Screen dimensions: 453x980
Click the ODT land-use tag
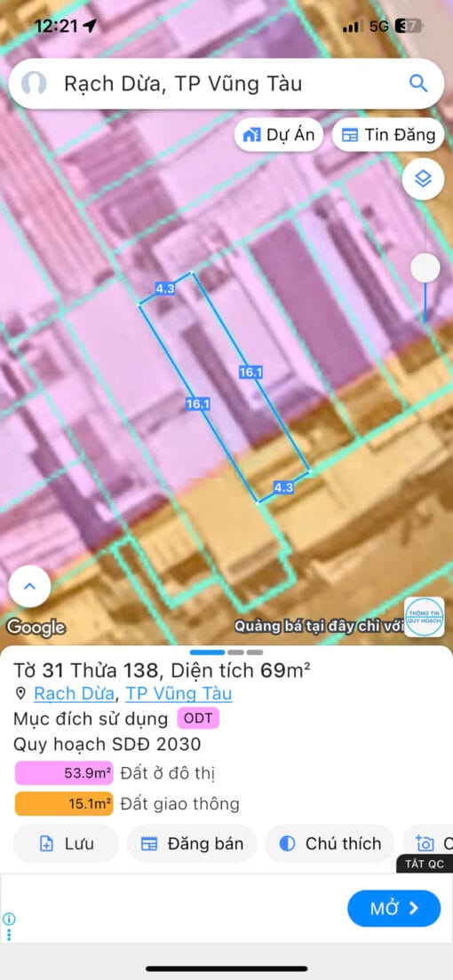click(198, 719)
